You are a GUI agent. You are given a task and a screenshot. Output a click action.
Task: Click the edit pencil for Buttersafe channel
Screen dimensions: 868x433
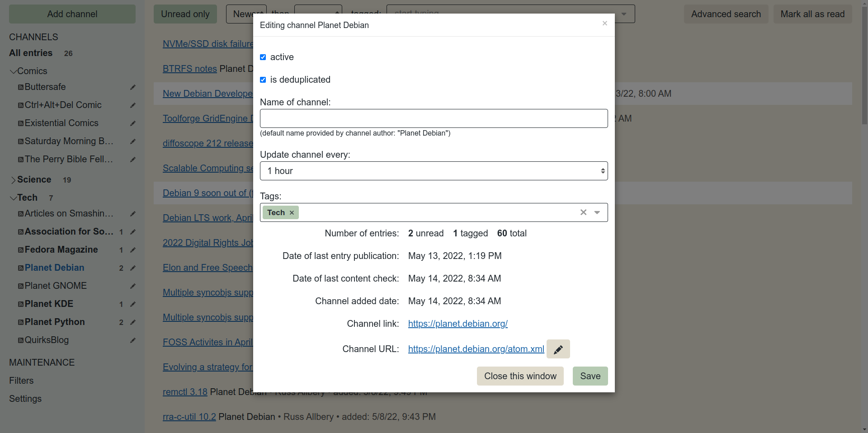click(132, 87)
